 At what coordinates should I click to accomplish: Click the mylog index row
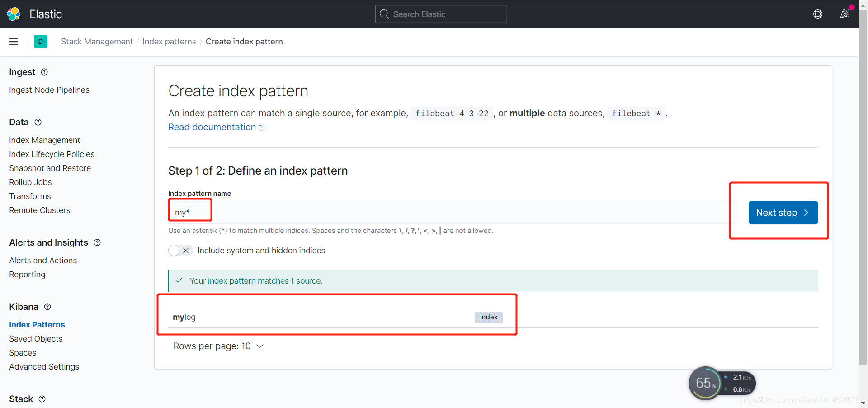coord(493,317)
